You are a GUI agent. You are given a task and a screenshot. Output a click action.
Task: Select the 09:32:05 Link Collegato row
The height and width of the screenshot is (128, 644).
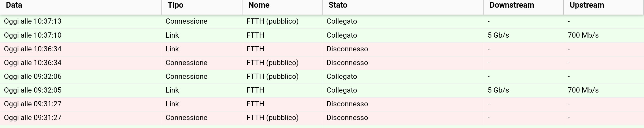click(322, 90)
